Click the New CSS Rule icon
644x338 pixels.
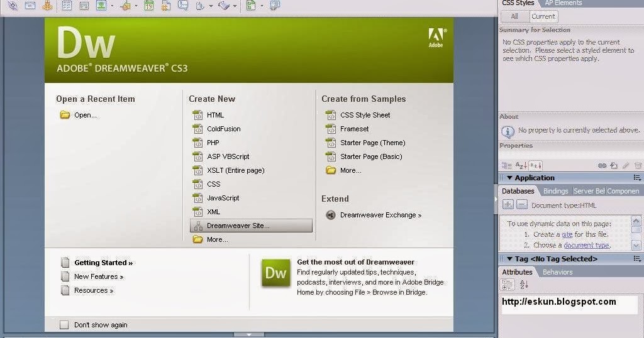pos(614,165)
